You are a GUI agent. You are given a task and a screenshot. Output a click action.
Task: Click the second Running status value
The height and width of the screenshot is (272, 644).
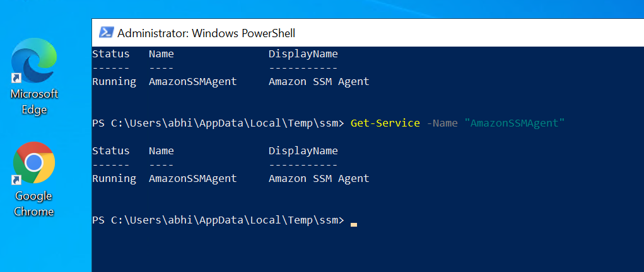[114, 179]
